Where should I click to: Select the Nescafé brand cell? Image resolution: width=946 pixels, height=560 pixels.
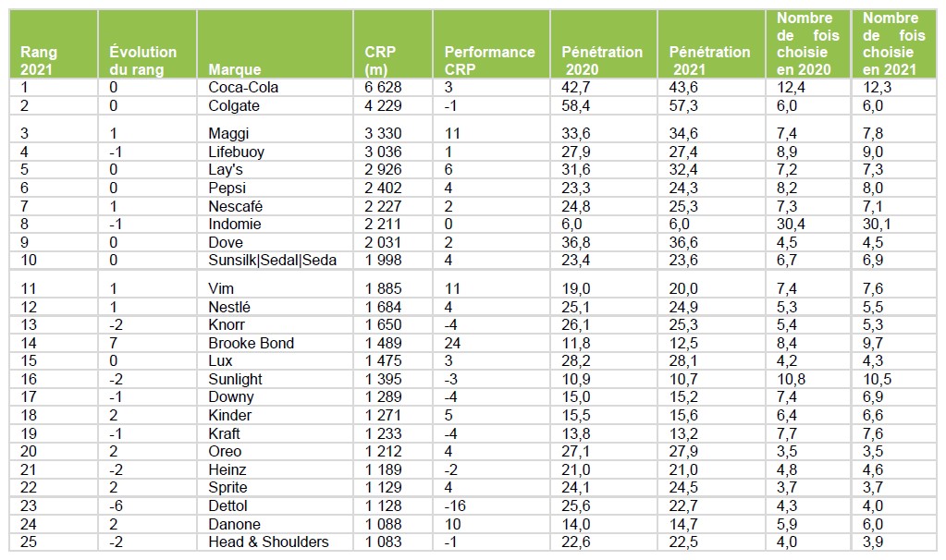[x=237, y=206]
